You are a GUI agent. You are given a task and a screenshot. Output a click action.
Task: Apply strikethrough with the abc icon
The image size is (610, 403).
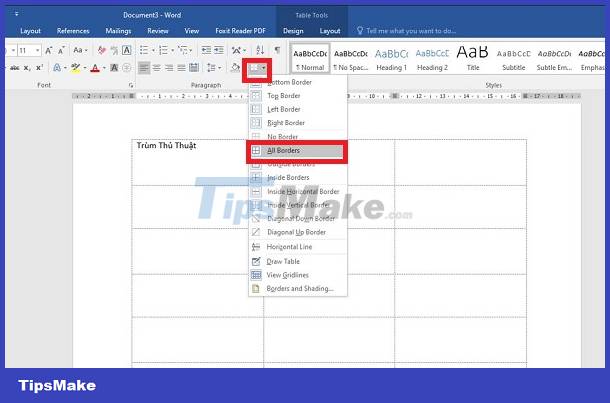[14, 68]
